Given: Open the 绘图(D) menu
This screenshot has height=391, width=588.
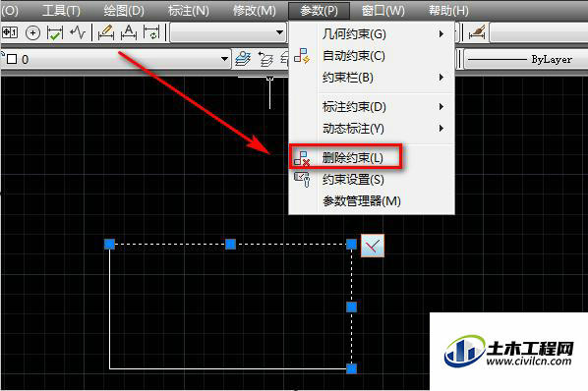Looking at the screenshot, I should pyautogui.click(x=124, y=11).
